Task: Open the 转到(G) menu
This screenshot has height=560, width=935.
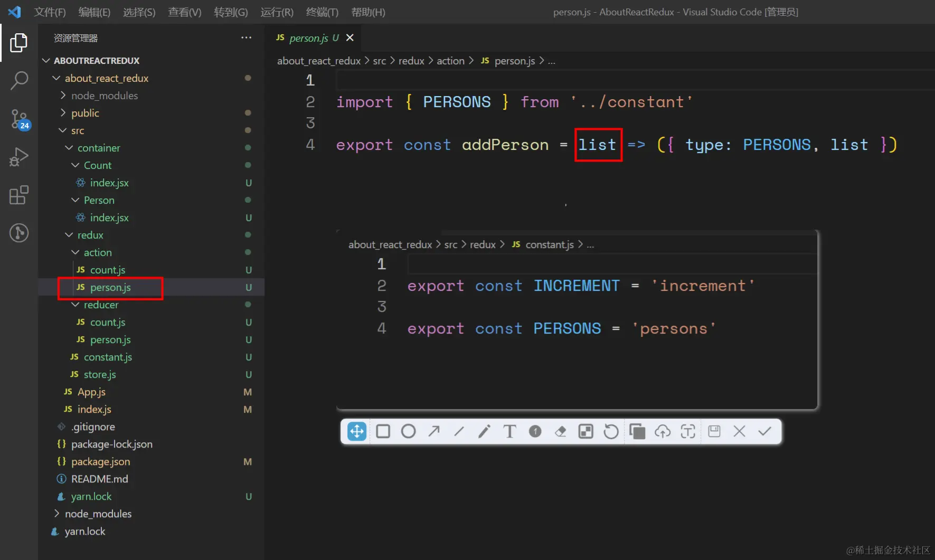Action: [231, 12]
